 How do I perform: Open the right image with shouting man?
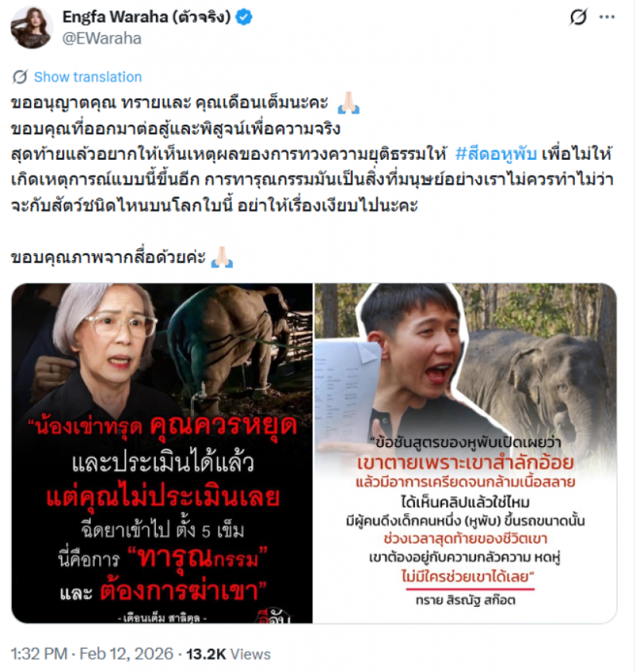465,453
